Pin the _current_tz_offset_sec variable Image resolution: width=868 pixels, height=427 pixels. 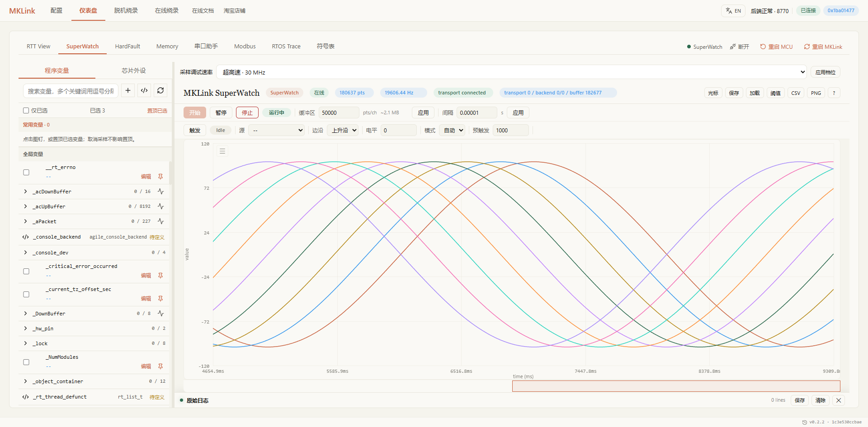tap(160, 299)
